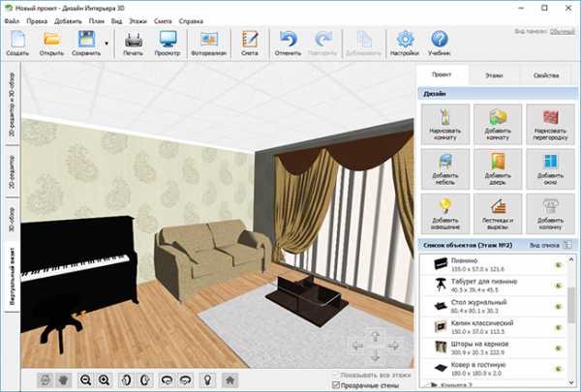The image size is (581, 392).
Task: Open the Смета estimate tool
Action: [x=251, y=43]
